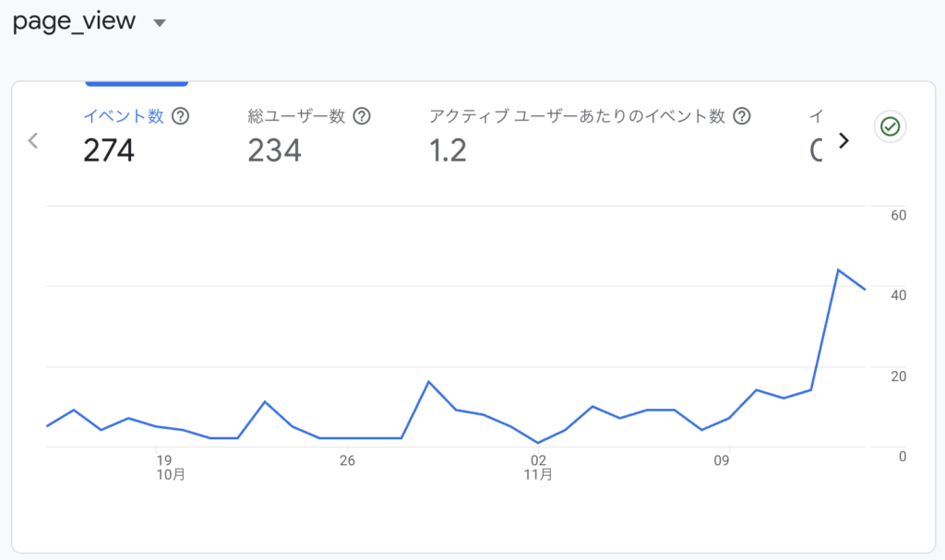Click the 02 11月 axis label
This screenshot has width=945, height=560.
point(537,466)
